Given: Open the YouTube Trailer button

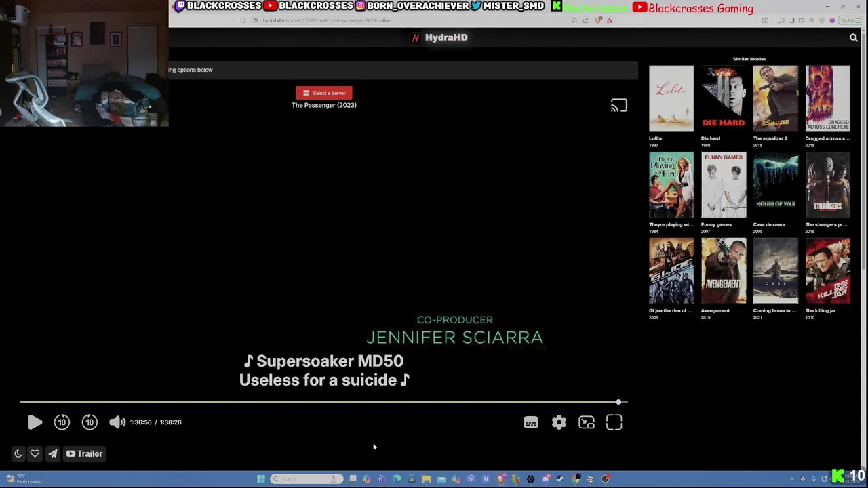Looking at the screenshot, I should (84, 453).
